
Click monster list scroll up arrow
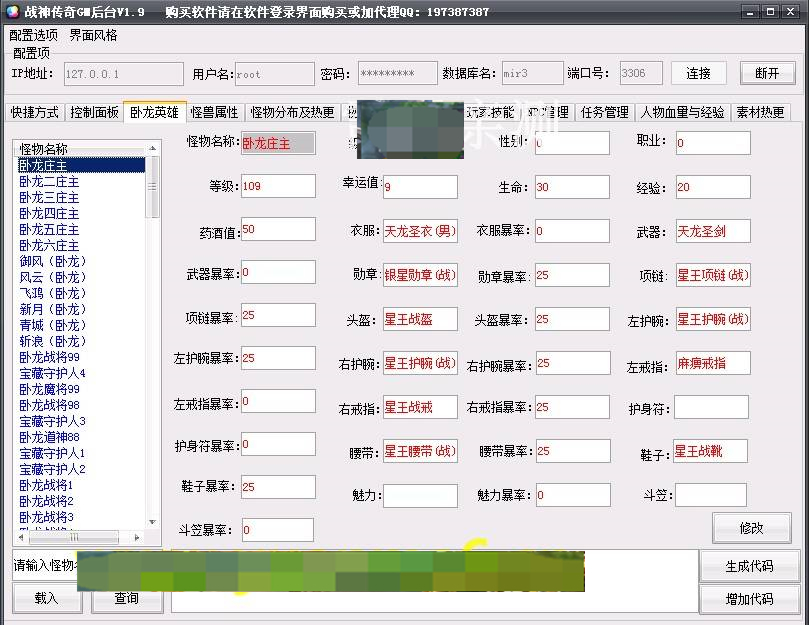coord(154,148)
